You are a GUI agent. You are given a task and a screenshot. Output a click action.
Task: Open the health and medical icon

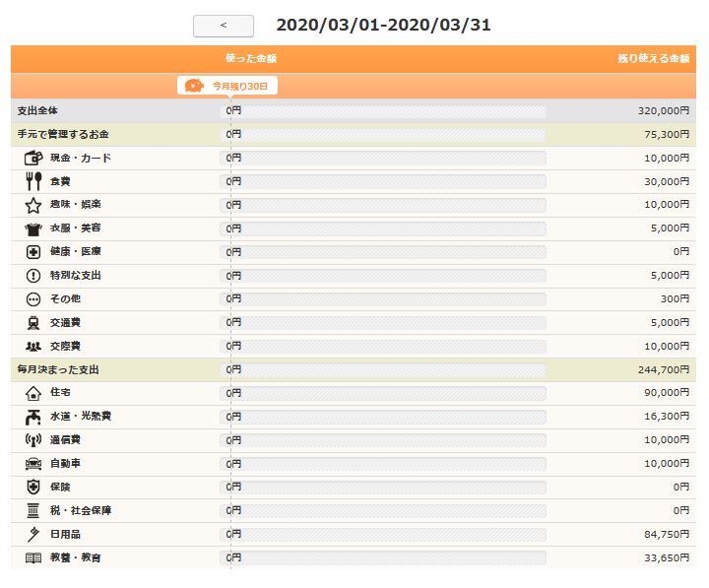(x=33, y=252)
